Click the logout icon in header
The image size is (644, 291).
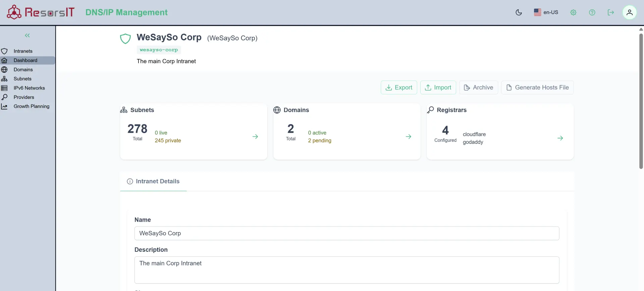611,12
